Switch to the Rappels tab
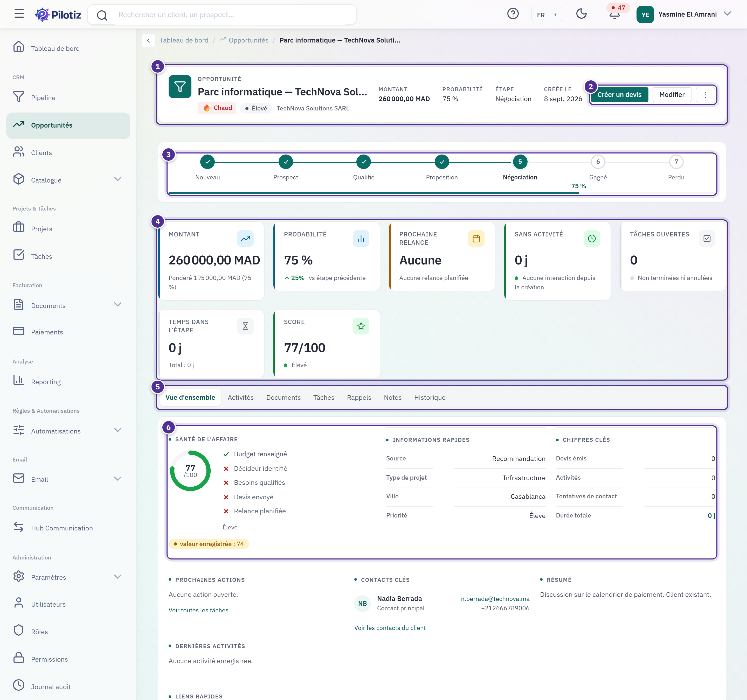The height and width of the screenshot is (700, 747). click(x=359, y=397)
